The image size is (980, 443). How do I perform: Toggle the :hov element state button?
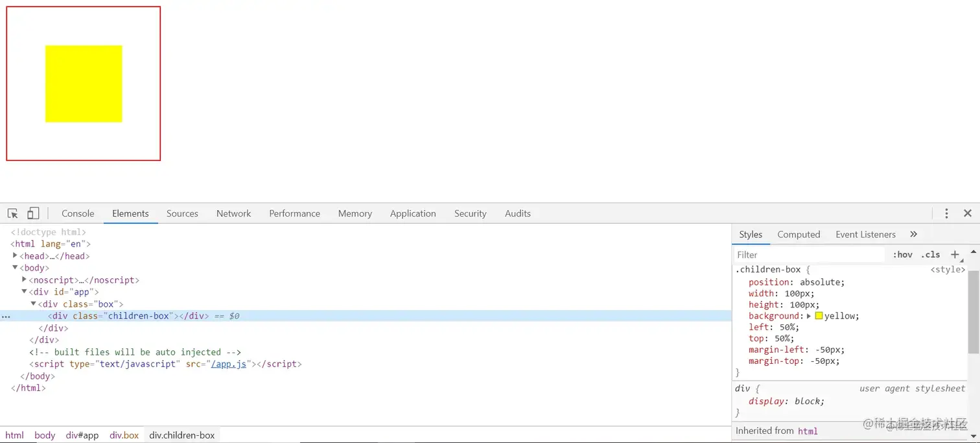pos(902,255)
